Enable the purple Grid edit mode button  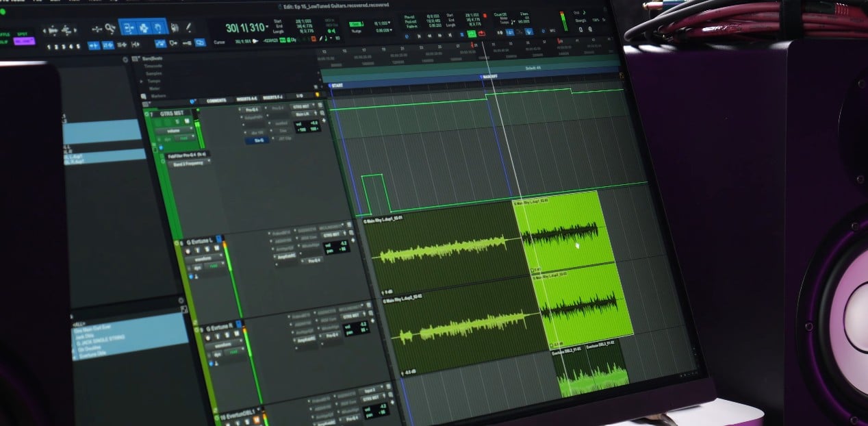[x=24, y=41]
